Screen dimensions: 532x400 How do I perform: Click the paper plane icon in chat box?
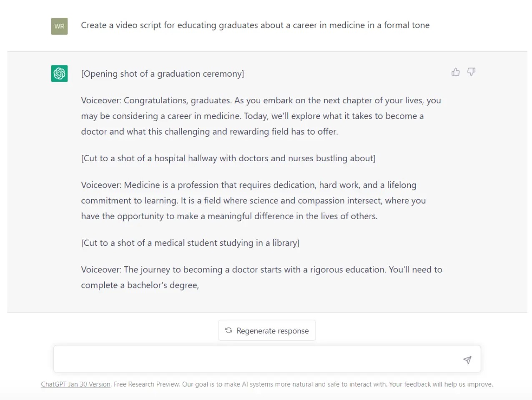[x=467, y=360]
